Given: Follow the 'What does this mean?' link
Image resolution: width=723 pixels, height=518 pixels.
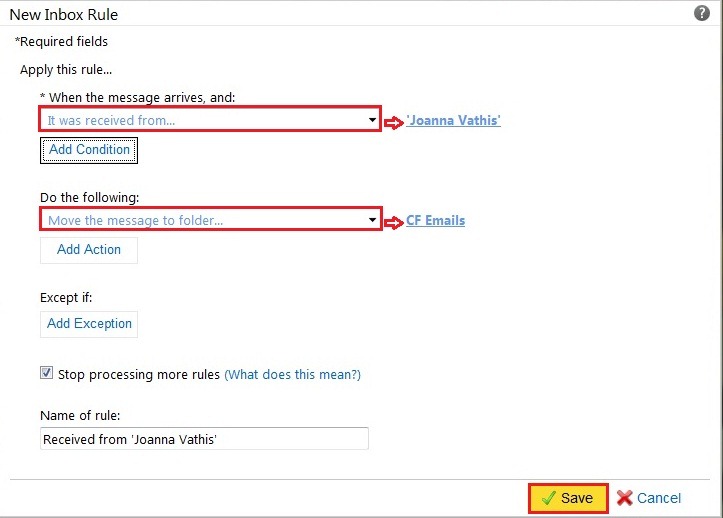Looking at the screenshot, I should point(292,375).
